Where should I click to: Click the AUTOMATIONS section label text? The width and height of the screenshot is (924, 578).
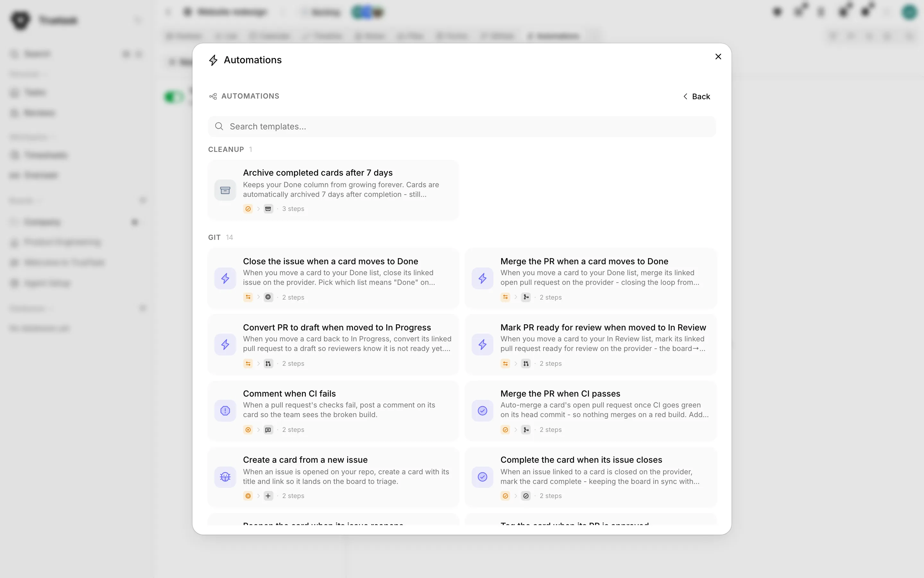[x=250, y=96]
